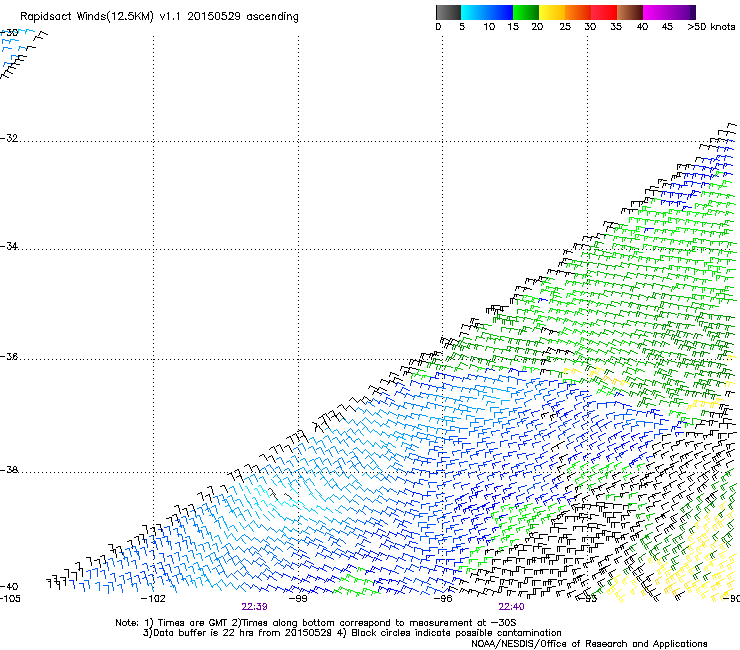Click the '-99' longitude axis label

(298, 599)
